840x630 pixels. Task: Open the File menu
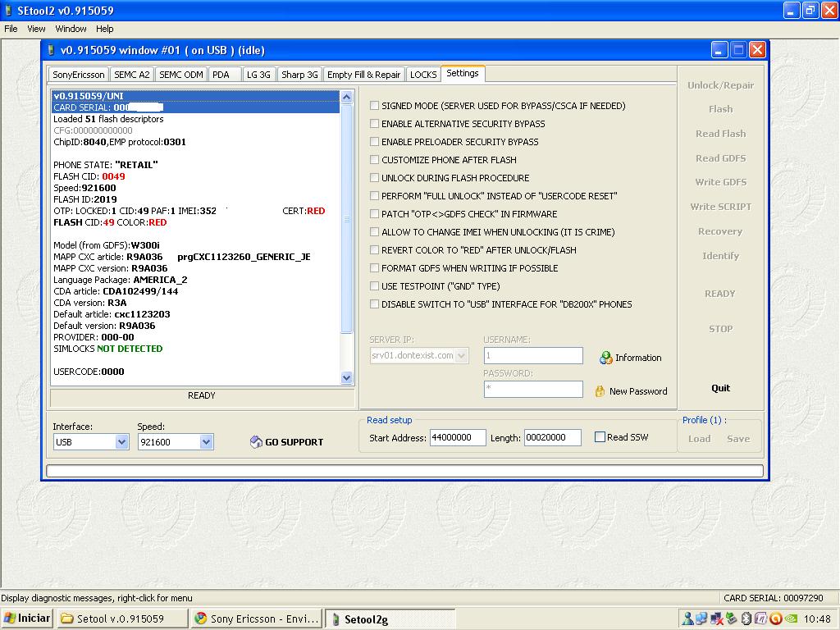pos(11,29)
